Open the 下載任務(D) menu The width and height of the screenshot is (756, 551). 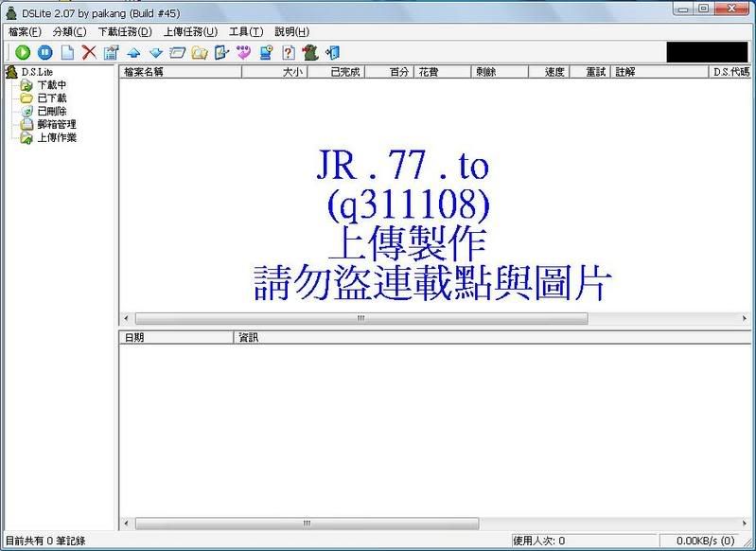coord(125,32)
